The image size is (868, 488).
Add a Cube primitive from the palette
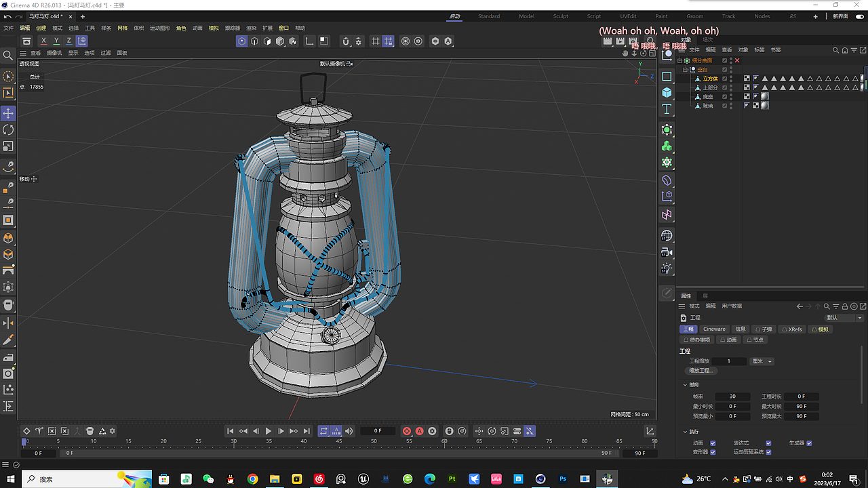point(667,93)
